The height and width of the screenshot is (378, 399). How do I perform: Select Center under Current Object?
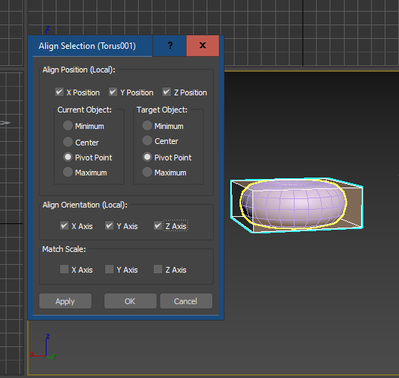[68, 142]
